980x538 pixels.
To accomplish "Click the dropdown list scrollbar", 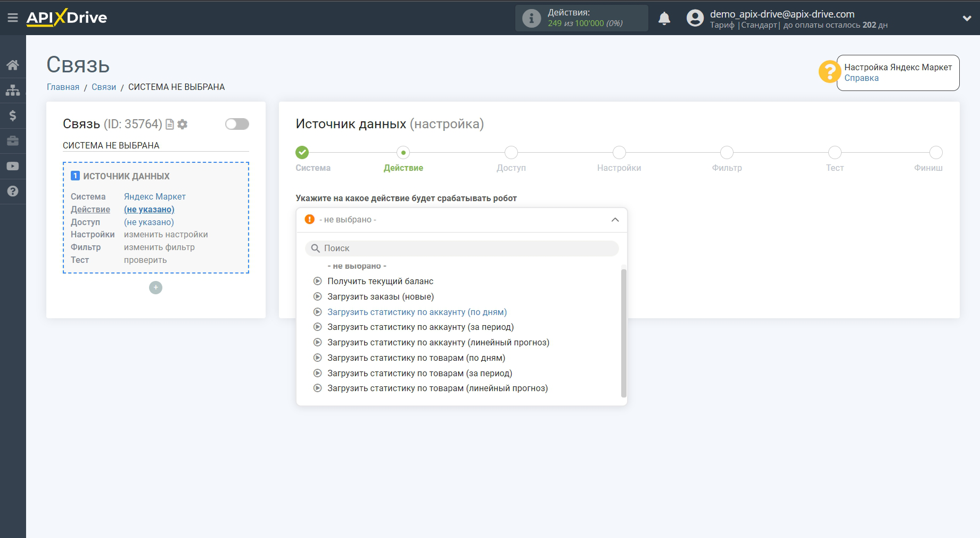I will point(623,333).
